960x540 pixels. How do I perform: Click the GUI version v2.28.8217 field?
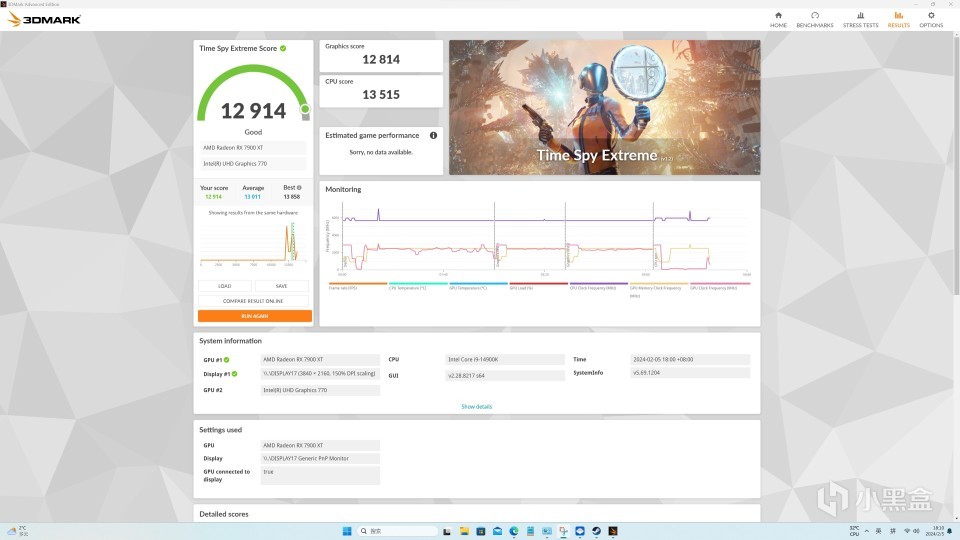504,375
